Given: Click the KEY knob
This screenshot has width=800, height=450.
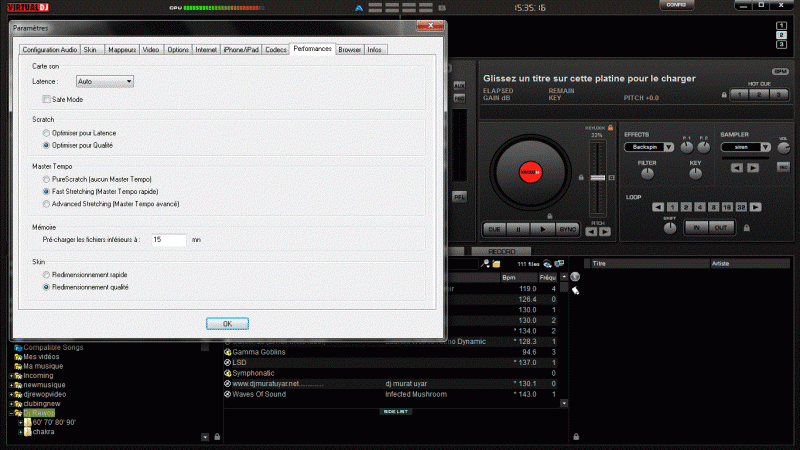Looking at the screenshot, I should click(x=695, y=174).
